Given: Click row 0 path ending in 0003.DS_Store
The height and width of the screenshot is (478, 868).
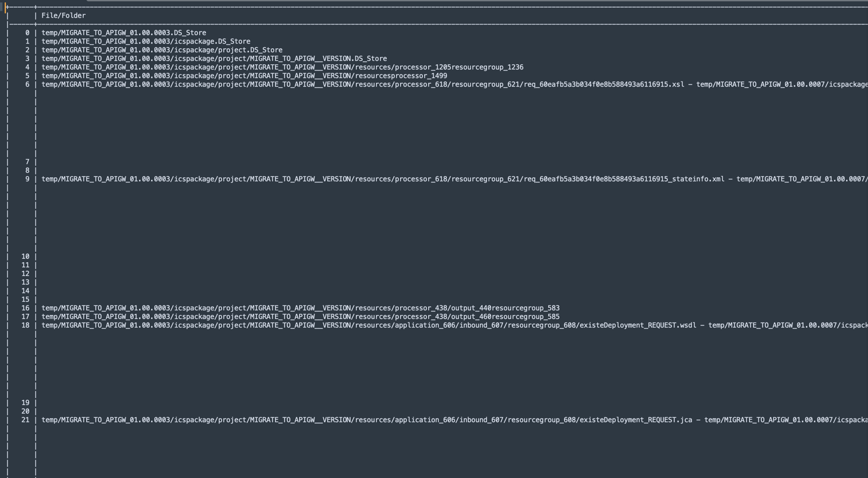Looking at the screenshot, I should tap(123, 33).
